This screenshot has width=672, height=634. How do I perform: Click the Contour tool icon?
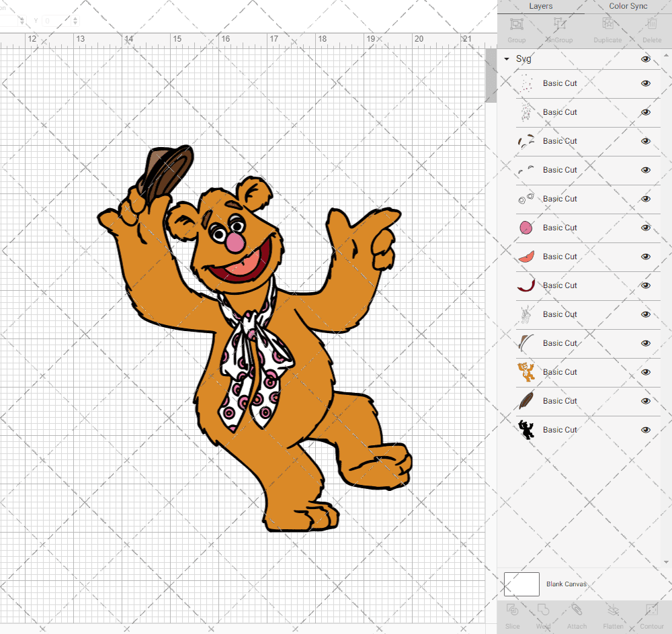coord(651,610)
